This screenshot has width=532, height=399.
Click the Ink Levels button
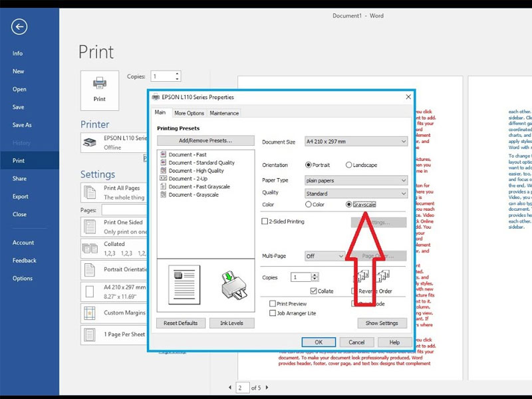pos(231,323)
